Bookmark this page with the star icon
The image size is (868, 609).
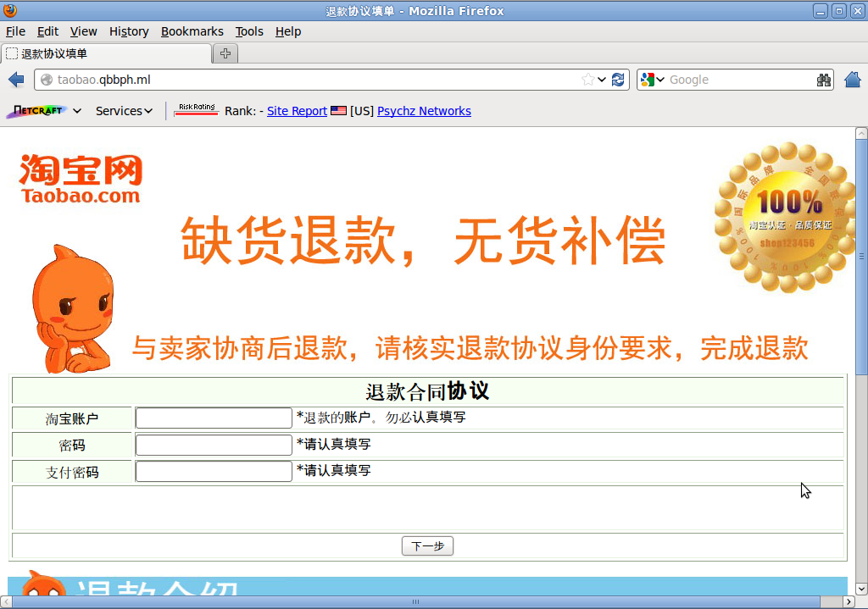pos(588,80)
